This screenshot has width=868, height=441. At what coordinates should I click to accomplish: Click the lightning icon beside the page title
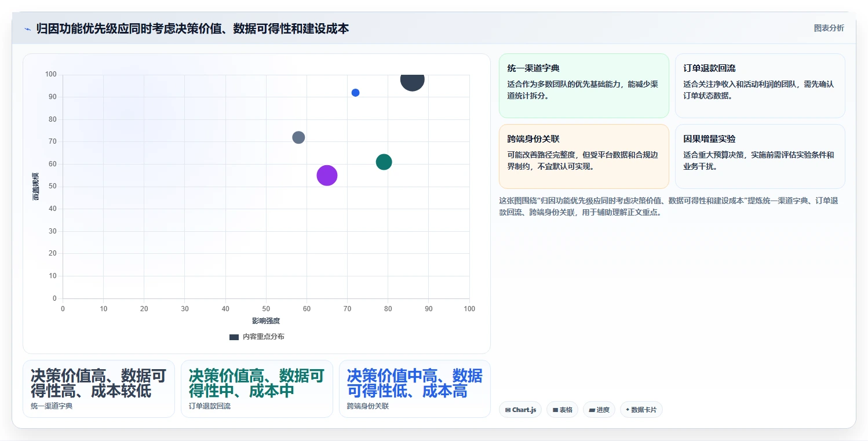(x=28, y=29)
